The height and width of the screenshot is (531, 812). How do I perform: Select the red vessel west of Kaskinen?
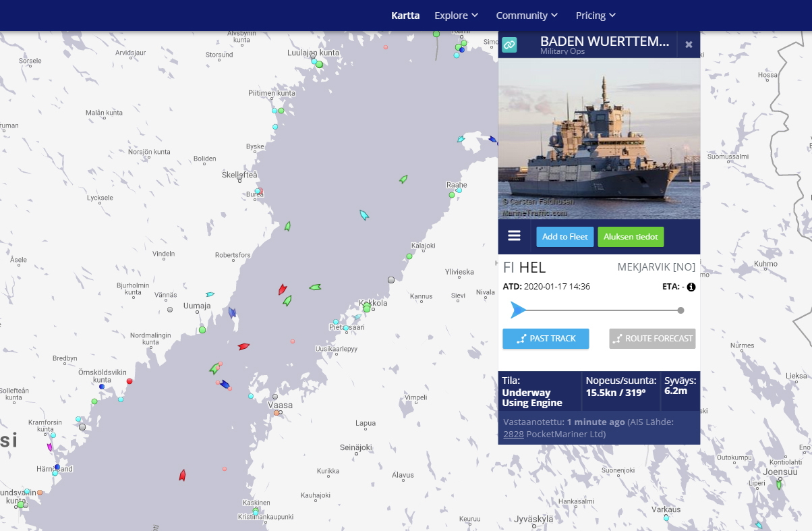point(182,475)
